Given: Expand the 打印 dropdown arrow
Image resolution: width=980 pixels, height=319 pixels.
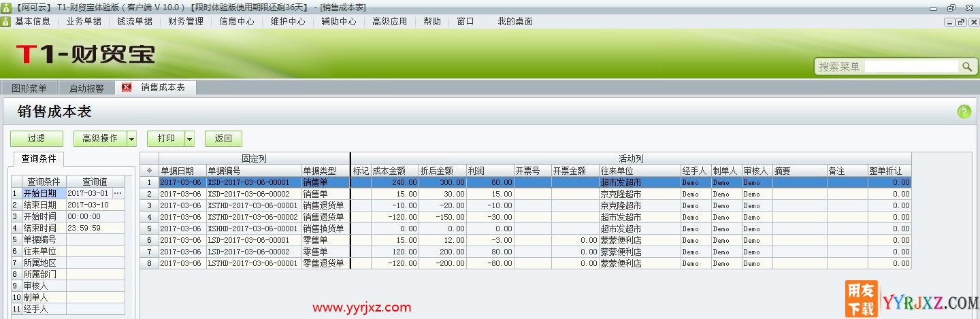Looking at the screenshot, I should point(190,139).
